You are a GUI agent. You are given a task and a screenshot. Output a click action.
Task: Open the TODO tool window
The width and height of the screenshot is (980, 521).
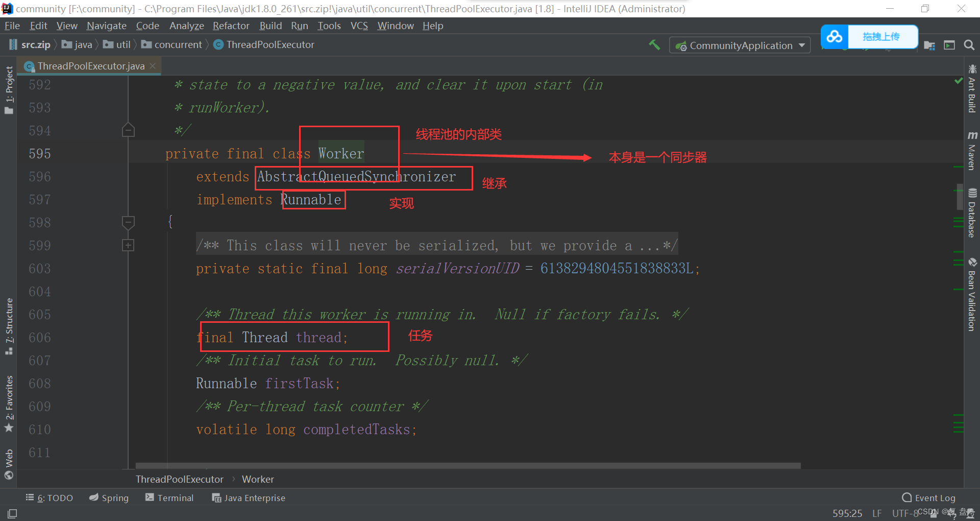pos(50,498)
